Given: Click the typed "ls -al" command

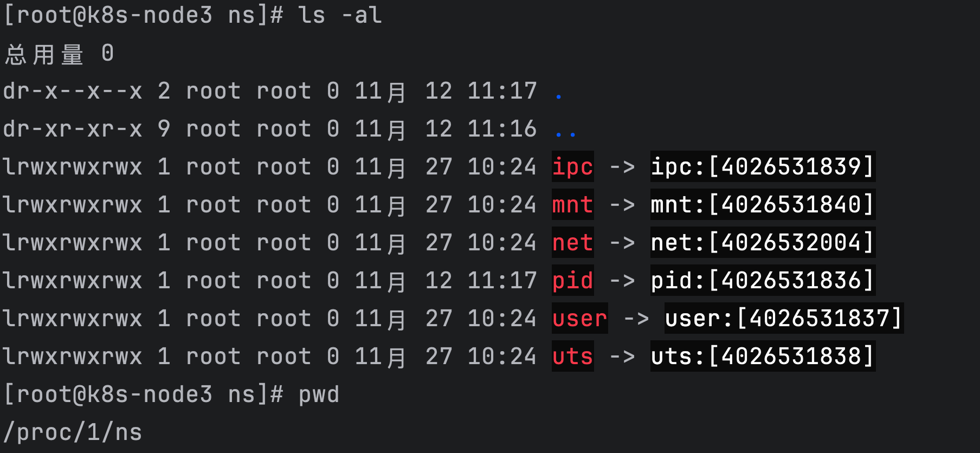Looking at the screenshot, I should [340, 15].
